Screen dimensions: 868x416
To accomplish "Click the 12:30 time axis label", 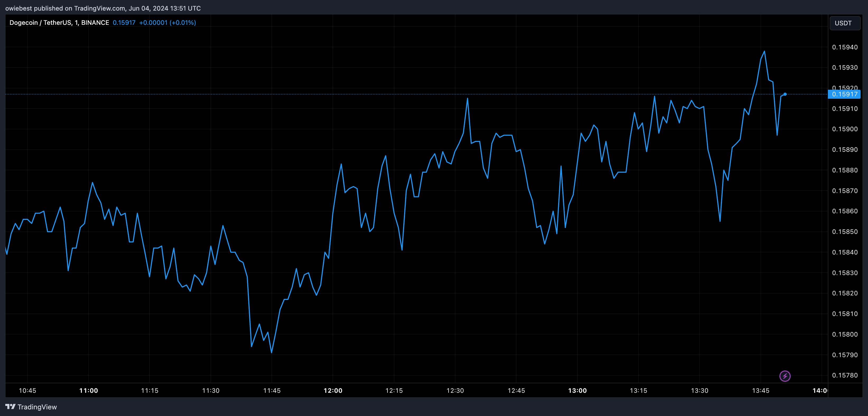I will pyautogui.click(x=455, y=391).
